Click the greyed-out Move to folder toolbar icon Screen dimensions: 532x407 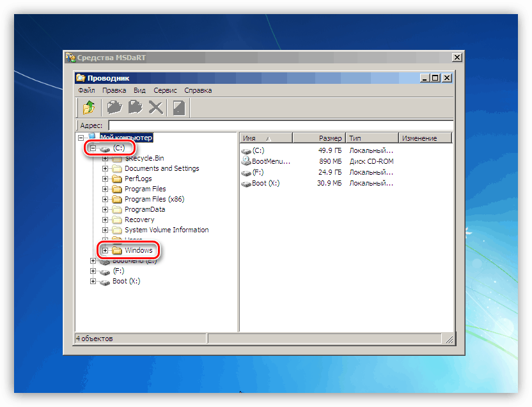pyautogui.click(x=114, y=108)
